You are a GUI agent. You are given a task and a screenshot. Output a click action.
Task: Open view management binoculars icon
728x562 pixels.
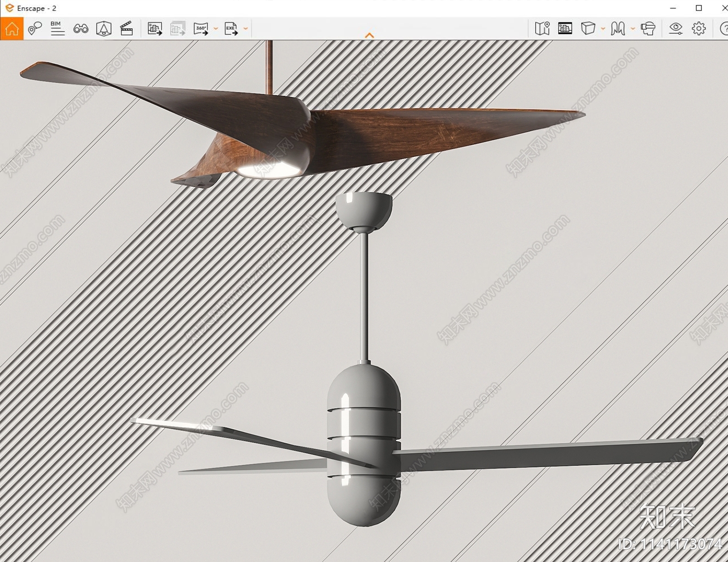coord(81,29)
